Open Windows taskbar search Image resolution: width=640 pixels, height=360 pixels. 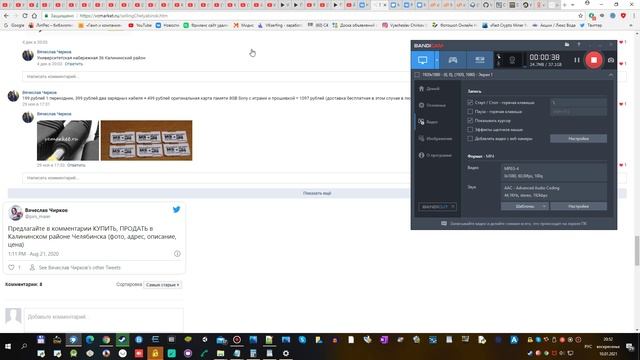[x=24, y=347]
